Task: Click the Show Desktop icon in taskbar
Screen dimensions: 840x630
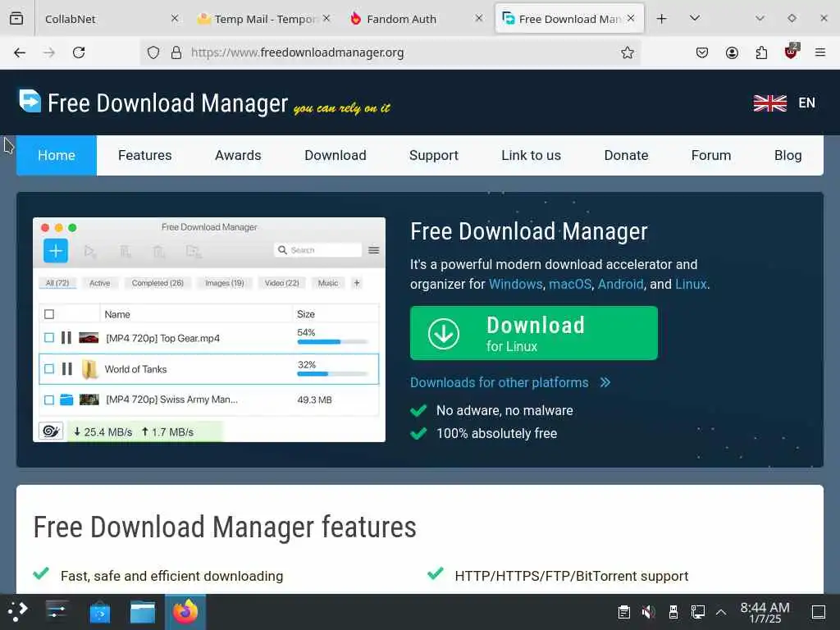Action: [819, 612]
